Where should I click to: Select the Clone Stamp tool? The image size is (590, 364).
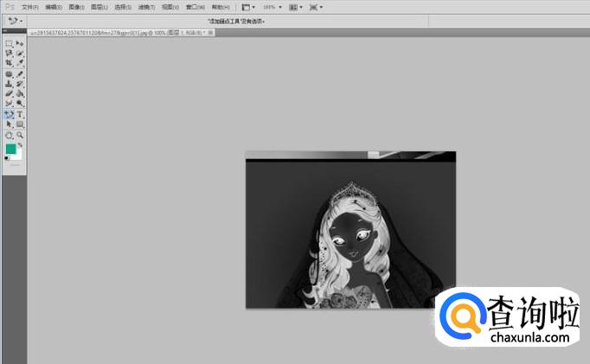click(x=9, y=84)
